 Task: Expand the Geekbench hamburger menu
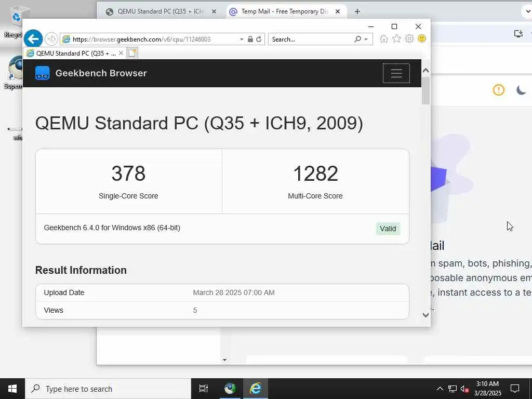396,73
